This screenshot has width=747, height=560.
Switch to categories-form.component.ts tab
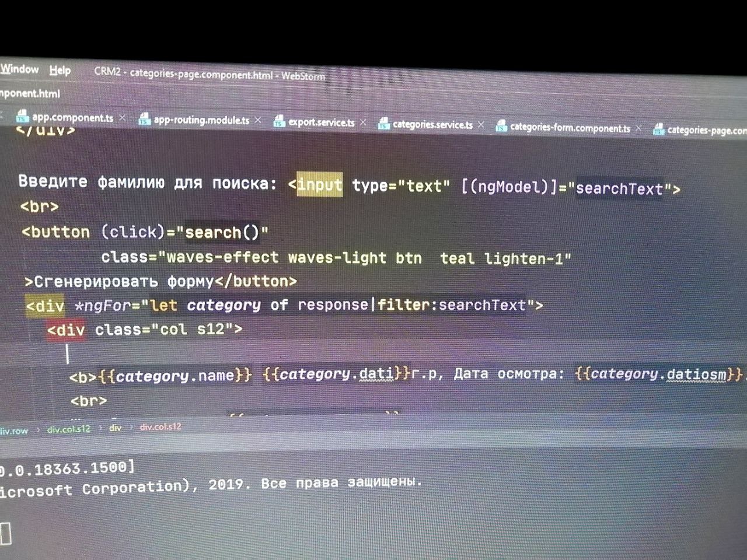(x=570, y=127)
